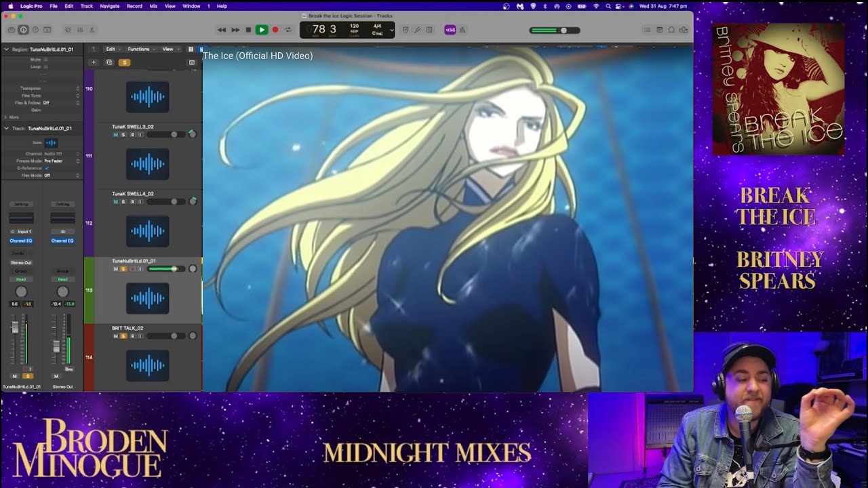Open Smart Controls dial icon

67,30
